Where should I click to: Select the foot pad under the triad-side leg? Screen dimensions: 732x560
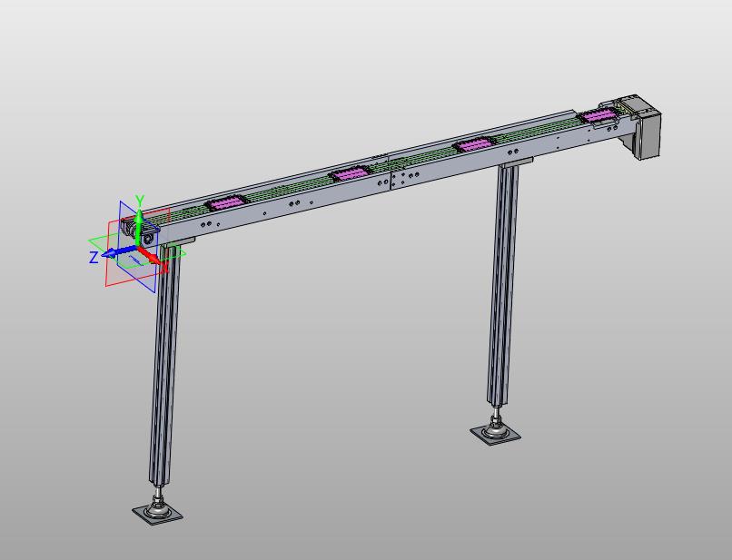coord(157,512)
